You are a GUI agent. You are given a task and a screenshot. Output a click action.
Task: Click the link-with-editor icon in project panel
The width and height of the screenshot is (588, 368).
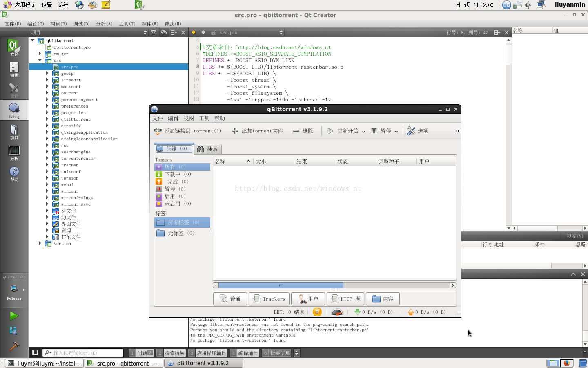coord(164,32)
